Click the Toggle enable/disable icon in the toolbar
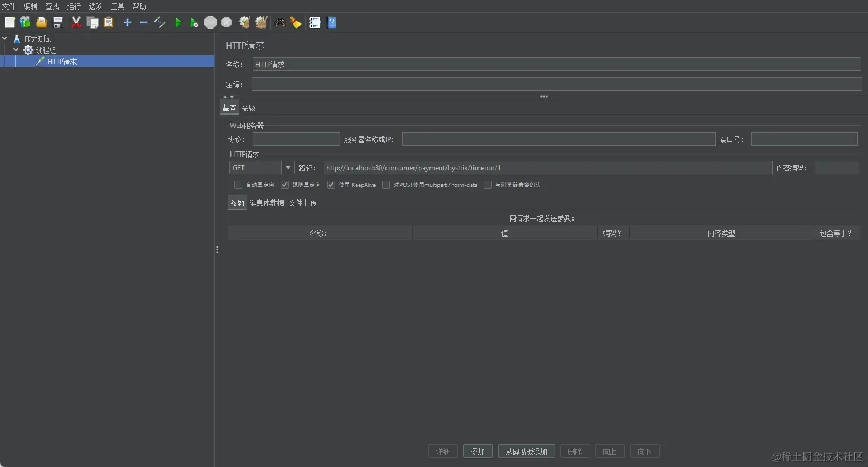 coord(160,22)
